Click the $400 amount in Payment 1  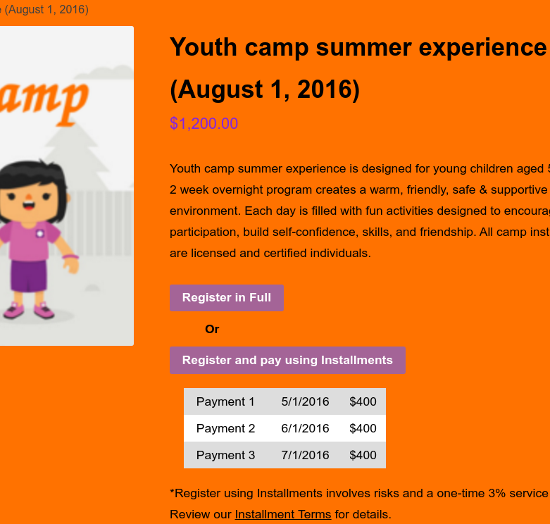[363, 402]
